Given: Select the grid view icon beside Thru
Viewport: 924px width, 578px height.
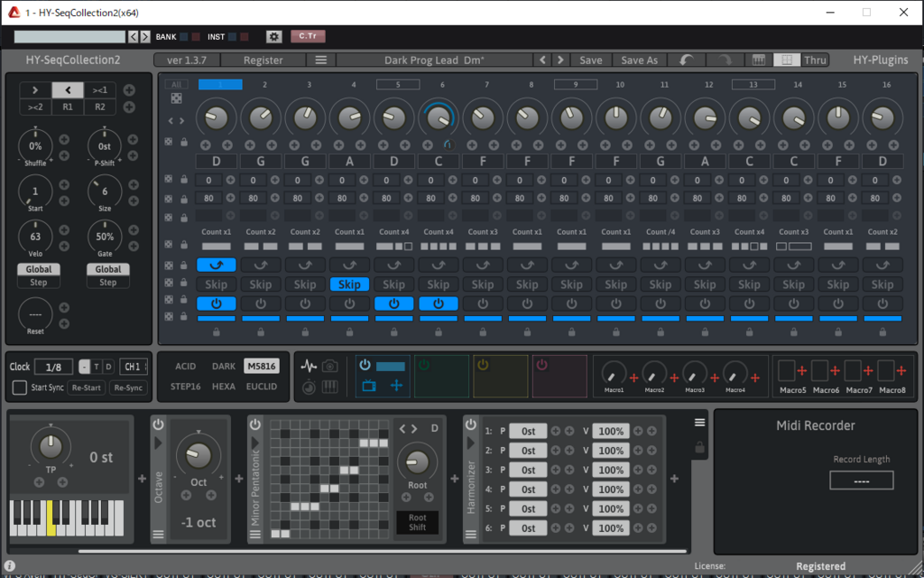Looking at the screenshot, I should (786, 60).
